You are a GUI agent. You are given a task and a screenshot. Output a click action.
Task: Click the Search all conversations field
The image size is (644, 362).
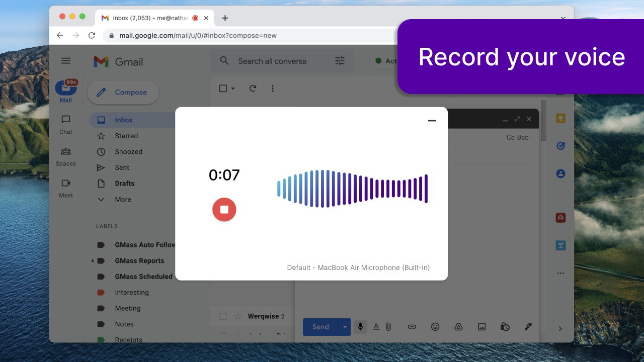pos(272,61)
